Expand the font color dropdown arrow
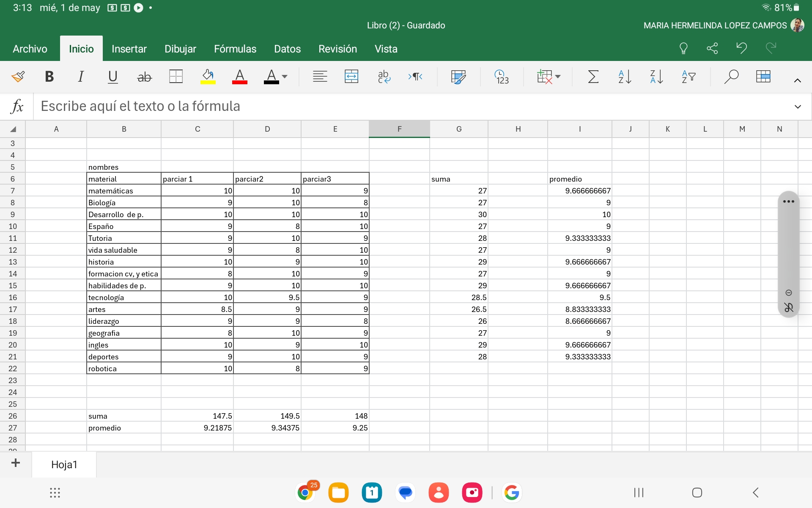 285,77
